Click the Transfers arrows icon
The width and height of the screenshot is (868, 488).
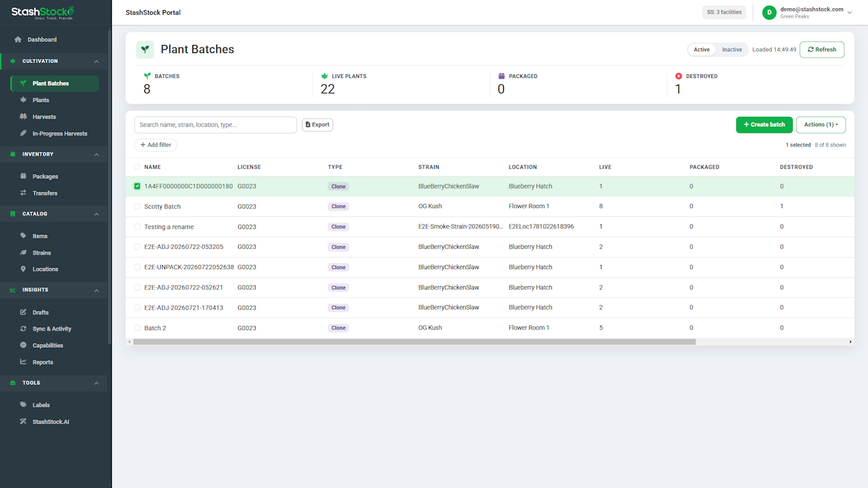pos(24,193)
